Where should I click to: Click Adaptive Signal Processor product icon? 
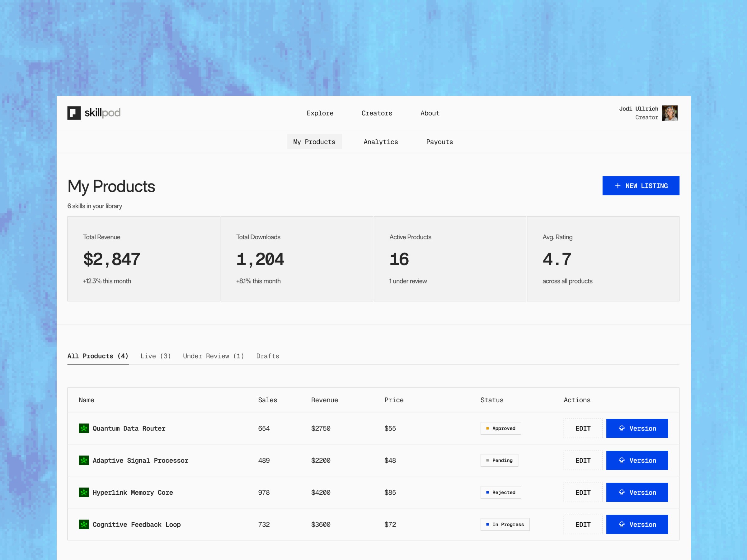coord(84,460)
